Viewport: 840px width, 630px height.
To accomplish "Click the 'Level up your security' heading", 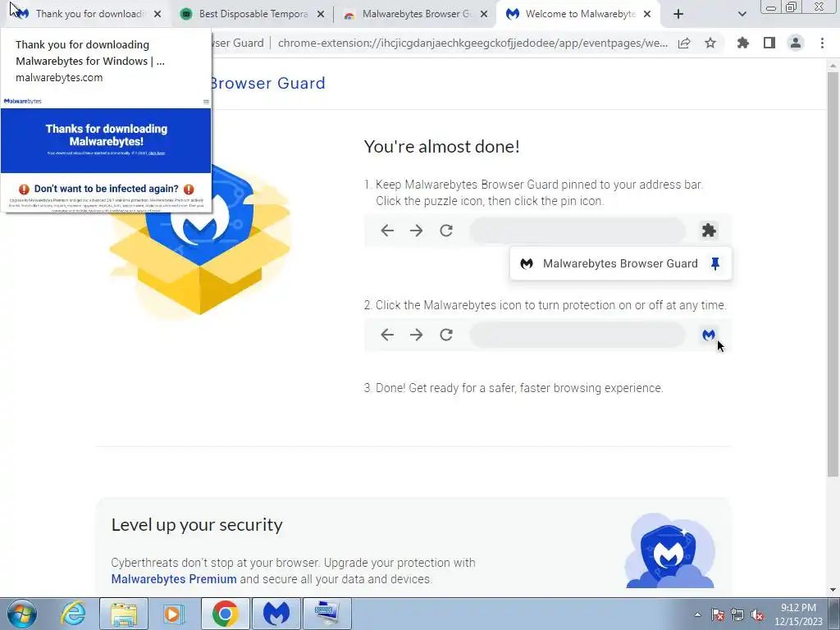I will [x=197, y=524].
